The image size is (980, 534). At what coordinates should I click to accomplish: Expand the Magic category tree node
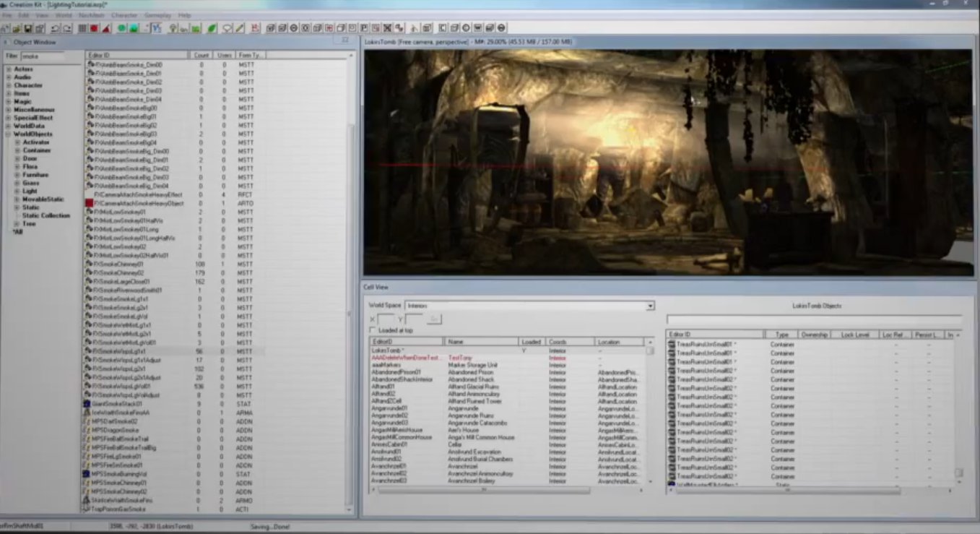(9, 102)
